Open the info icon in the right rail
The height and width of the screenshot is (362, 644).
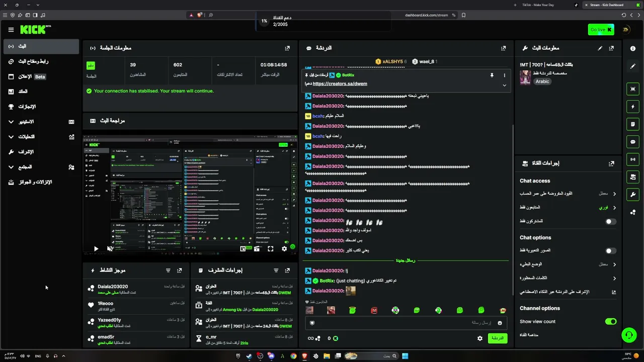633,48
